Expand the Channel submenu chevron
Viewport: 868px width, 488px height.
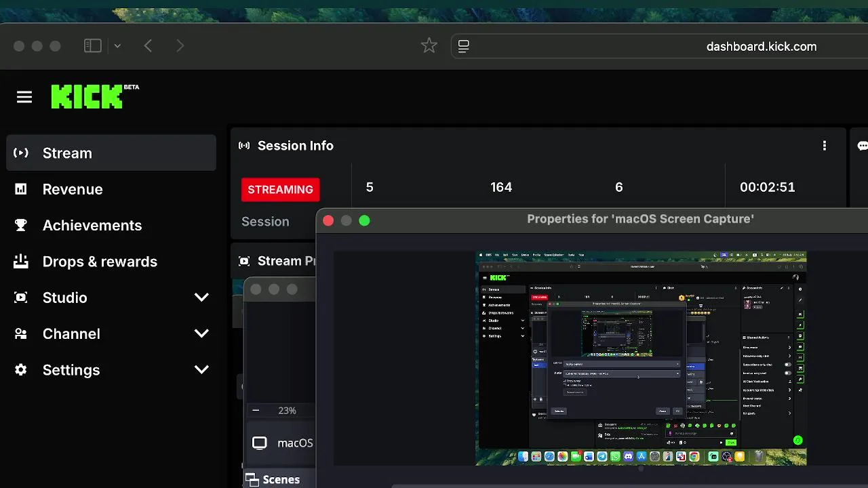point(201,333)
